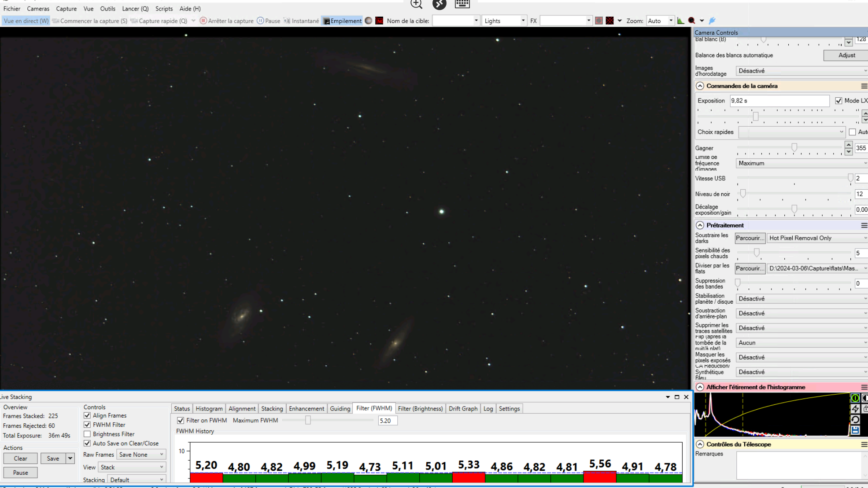Screen dimensions: 868x488
Task: Click Parcourir for Soustraire les darks
Action: [x=750, y=238]
